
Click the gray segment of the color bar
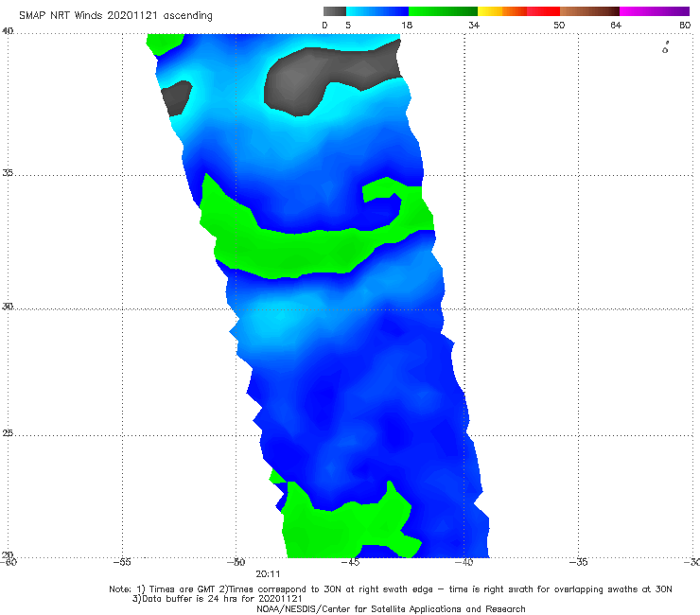tap(335, 11)
